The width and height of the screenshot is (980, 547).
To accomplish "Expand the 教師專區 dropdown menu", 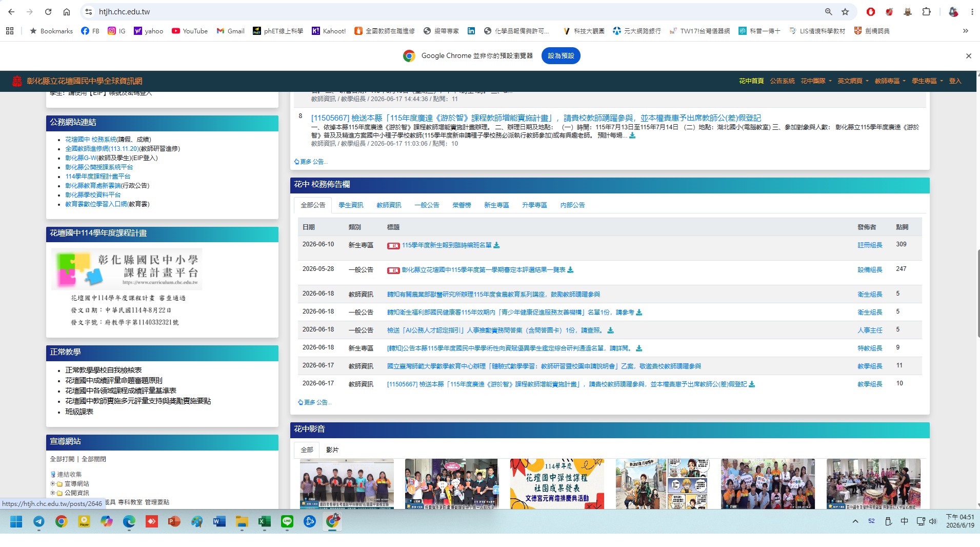I will click(x=890, y=81).
